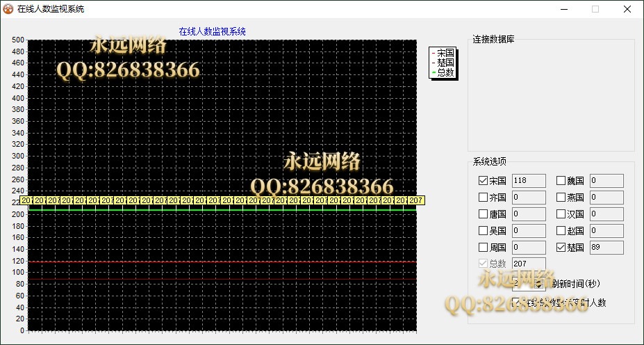Click the 楚国 legend entry in chart

(444, 63)
